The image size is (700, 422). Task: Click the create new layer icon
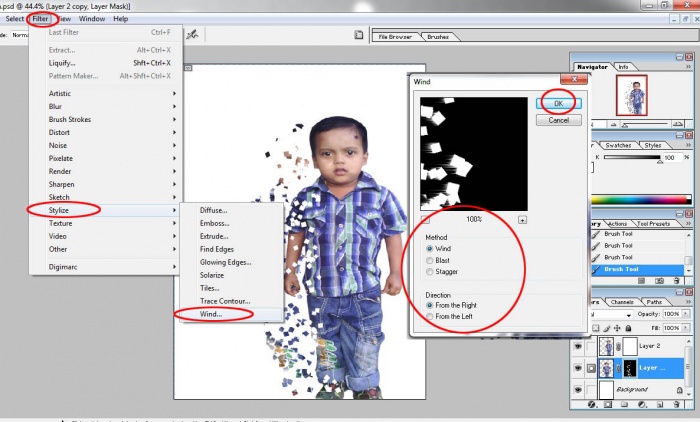tap(660, 404)
